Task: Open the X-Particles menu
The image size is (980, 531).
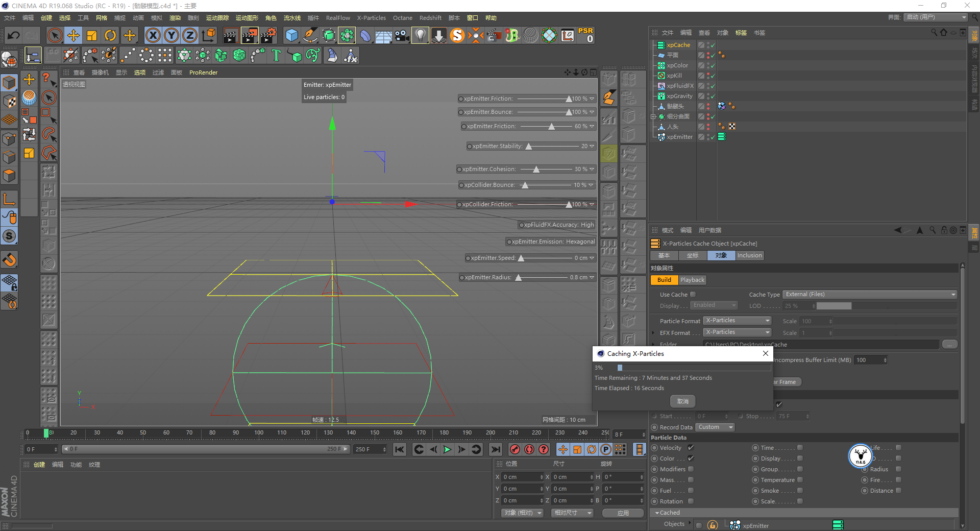Action: (x=371, y=18)
